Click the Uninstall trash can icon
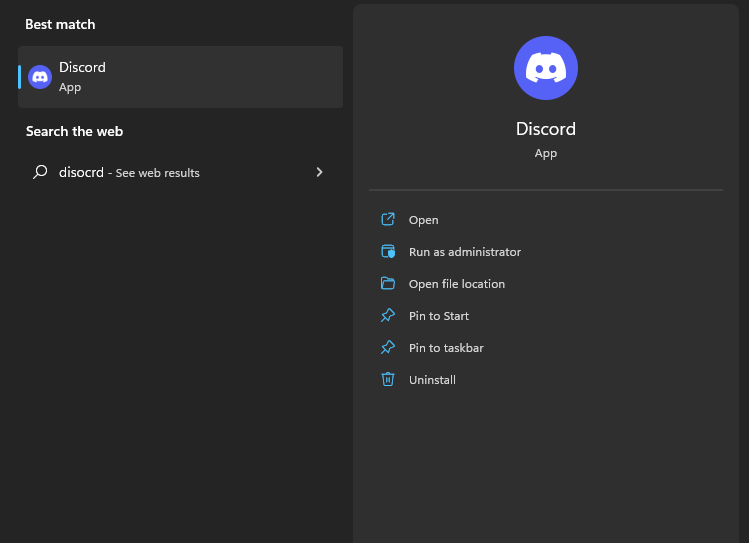The image size is (749, 543). [388, 379]
